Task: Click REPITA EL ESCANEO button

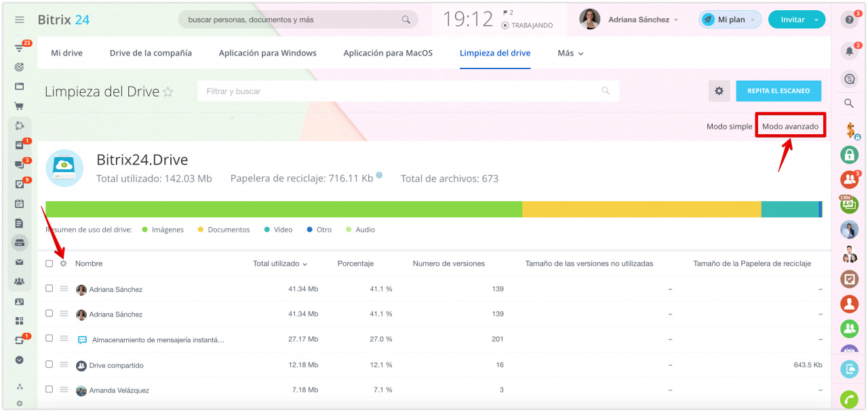Action: tap(778, 91)
